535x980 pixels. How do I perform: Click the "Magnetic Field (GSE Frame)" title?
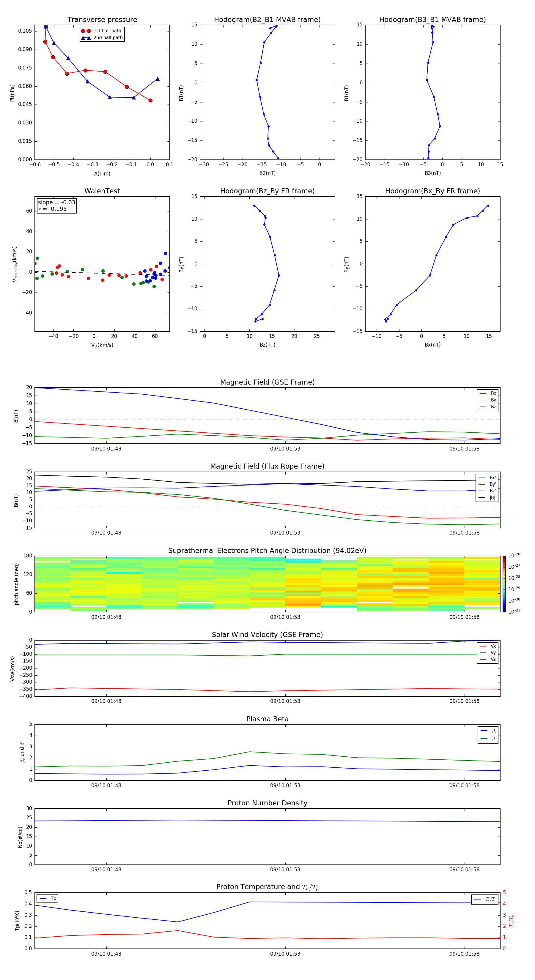tap(267, 382)
